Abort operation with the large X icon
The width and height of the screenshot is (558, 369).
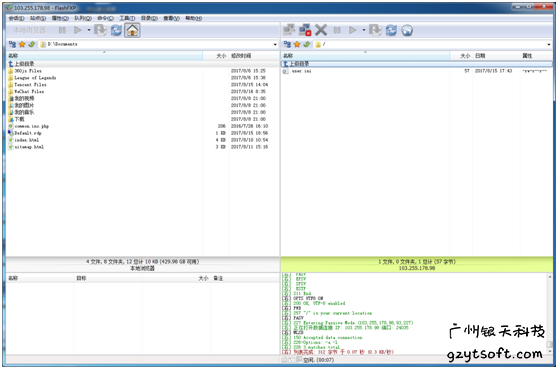[321, 31]
